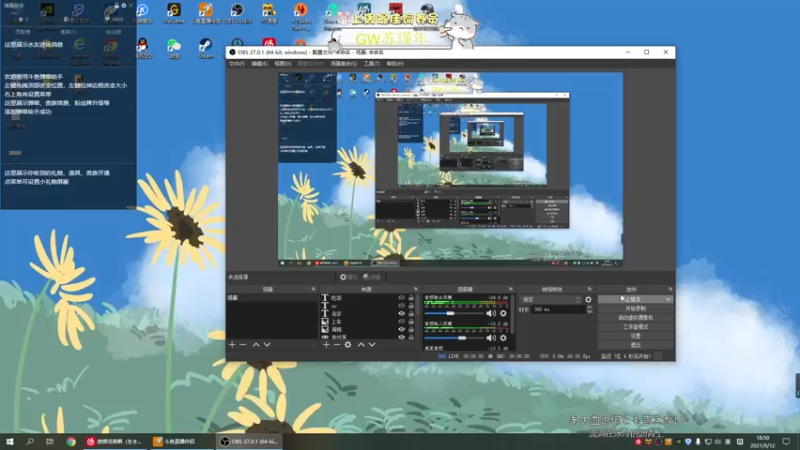Pop out the Scenes dock header icon
800x450 pixels.
(313, 289)
